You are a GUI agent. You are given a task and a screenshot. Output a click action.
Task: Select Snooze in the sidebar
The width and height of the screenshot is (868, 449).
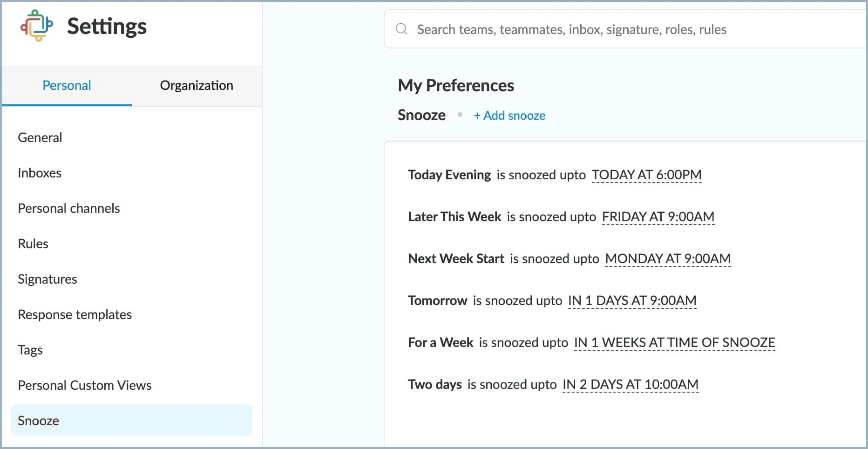(39, 421)
